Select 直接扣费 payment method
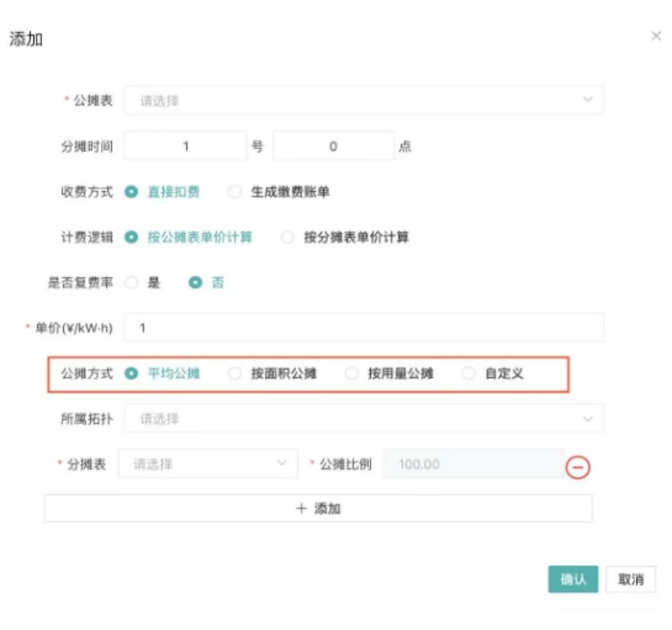This screenshot has width=672, height=630. tap(131, 192)
